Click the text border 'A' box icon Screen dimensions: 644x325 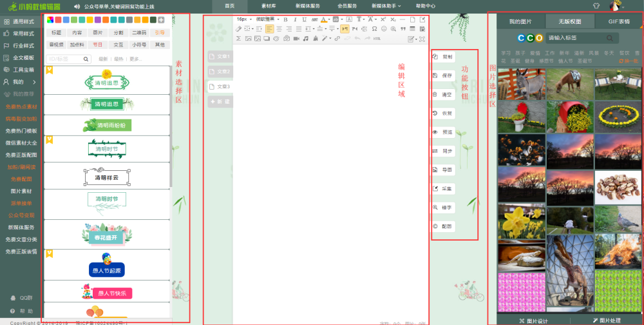(349, 19)
